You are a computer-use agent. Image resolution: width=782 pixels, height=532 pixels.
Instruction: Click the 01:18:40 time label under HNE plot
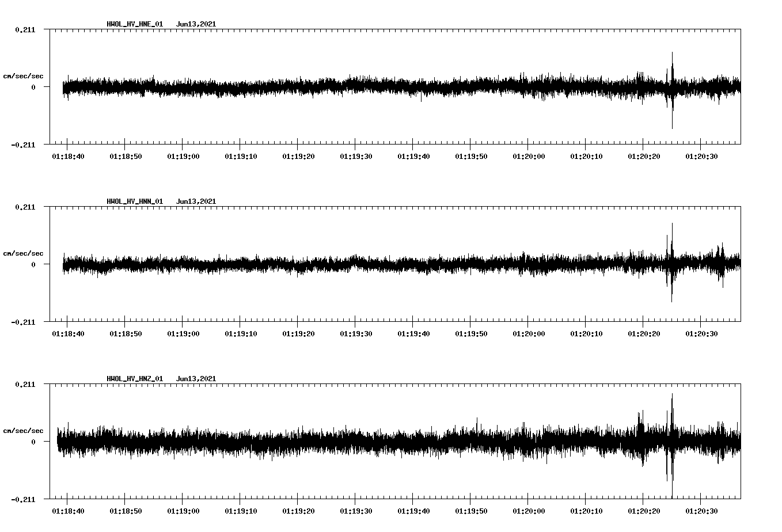(68, 157)
